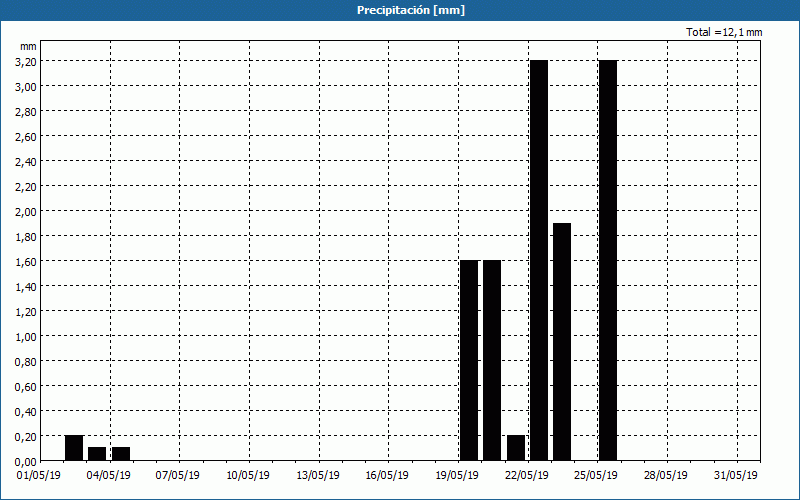The image size is (800, 500).
Task: Click the mm unit label above the y-axis
Action: [x=29, y=46]
